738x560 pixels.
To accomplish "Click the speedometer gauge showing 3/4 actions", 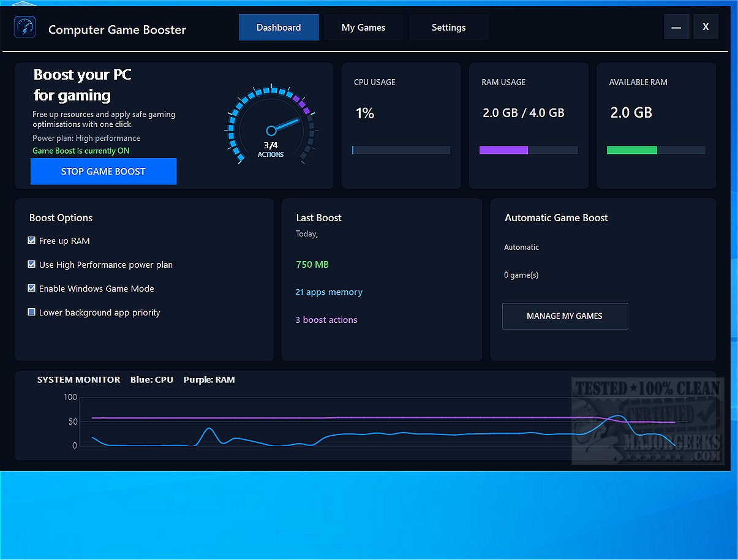I will pos(271,126).
